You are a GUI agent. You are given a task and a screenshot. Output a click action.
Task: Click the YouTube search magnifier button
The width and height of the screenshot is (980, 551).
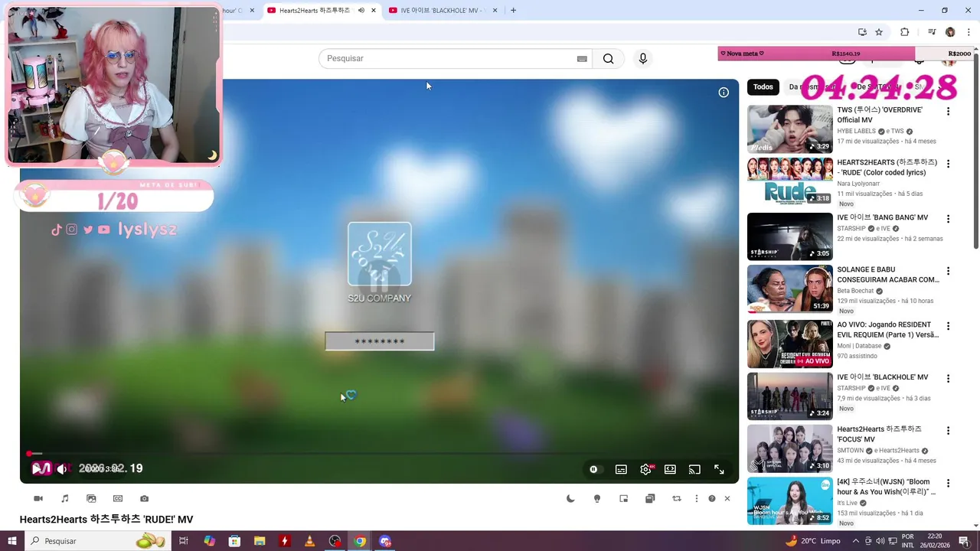click(x=608, y=59)
